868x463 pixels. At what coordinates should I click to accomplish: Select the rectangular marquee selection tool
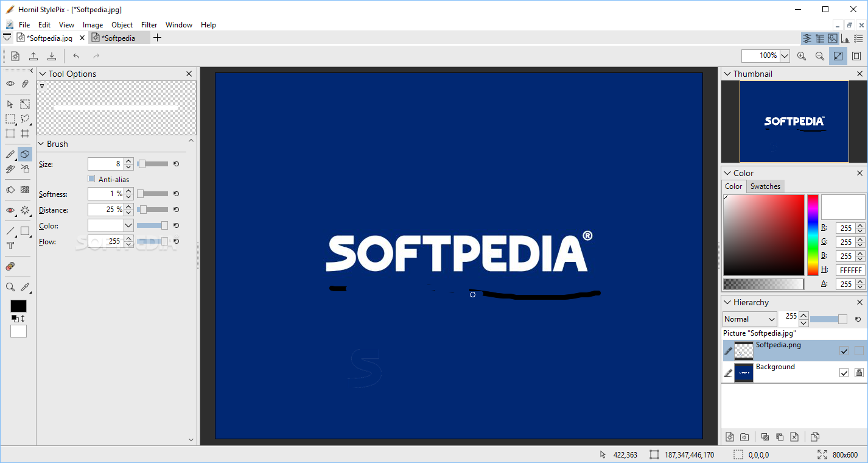pos(10,119)
